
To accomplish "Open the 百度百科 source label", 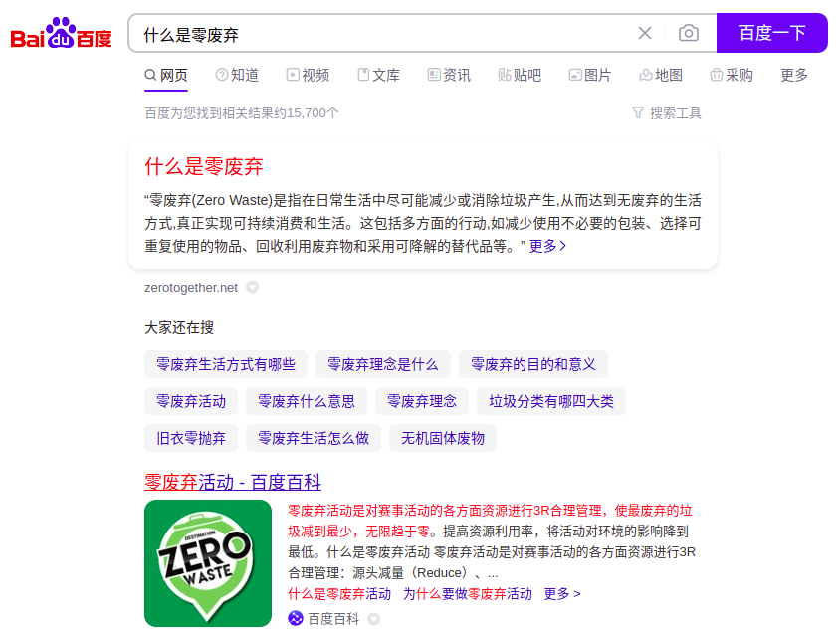I will (333, 619).
